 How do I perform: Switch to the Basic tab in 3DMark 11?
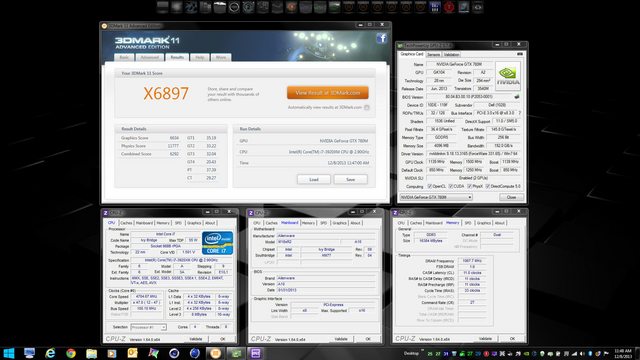(124, 57)
